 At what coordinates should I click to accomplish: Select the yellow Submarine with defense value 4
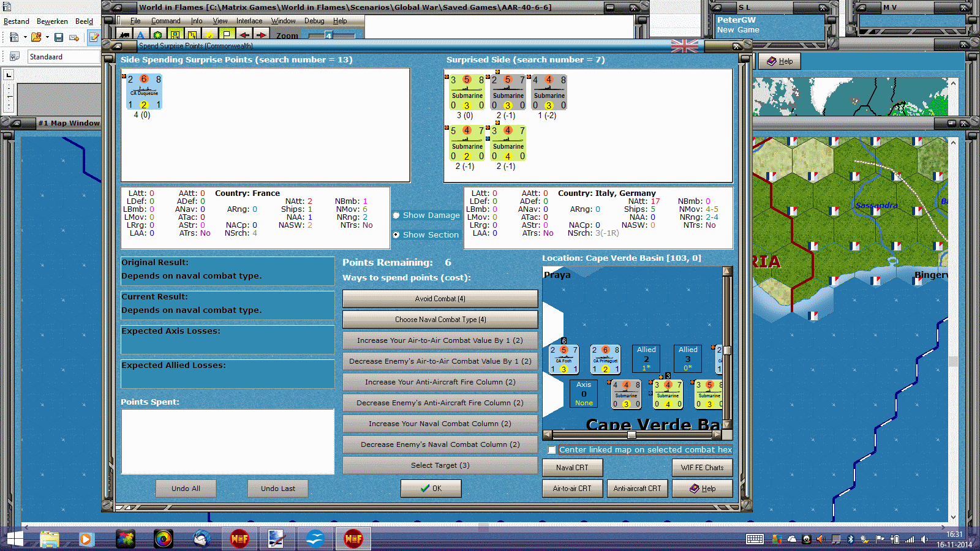[508, 143]
